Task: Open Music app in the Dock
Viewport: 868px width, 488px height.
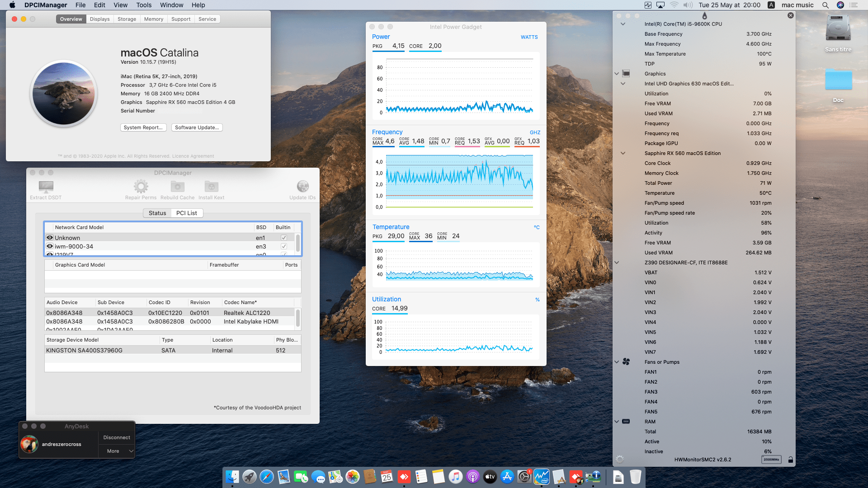Action: tap(455, 477)
